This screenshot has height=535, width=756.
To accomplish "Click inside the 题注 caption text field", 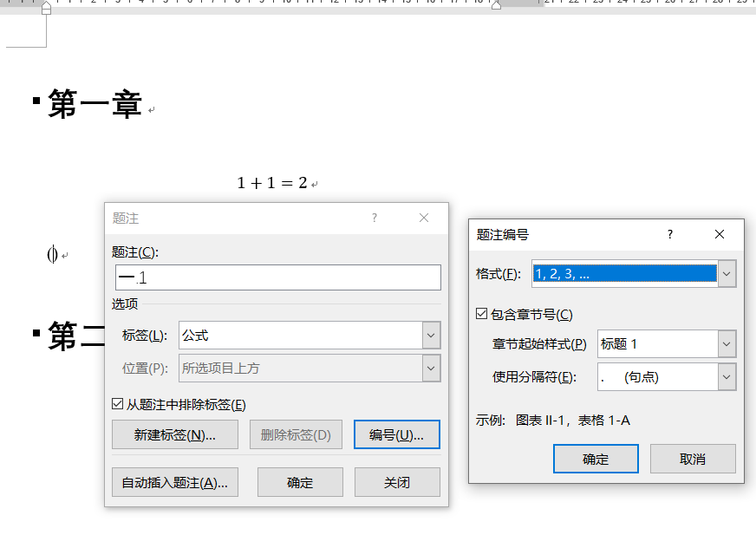I will (x=277, y=277).
